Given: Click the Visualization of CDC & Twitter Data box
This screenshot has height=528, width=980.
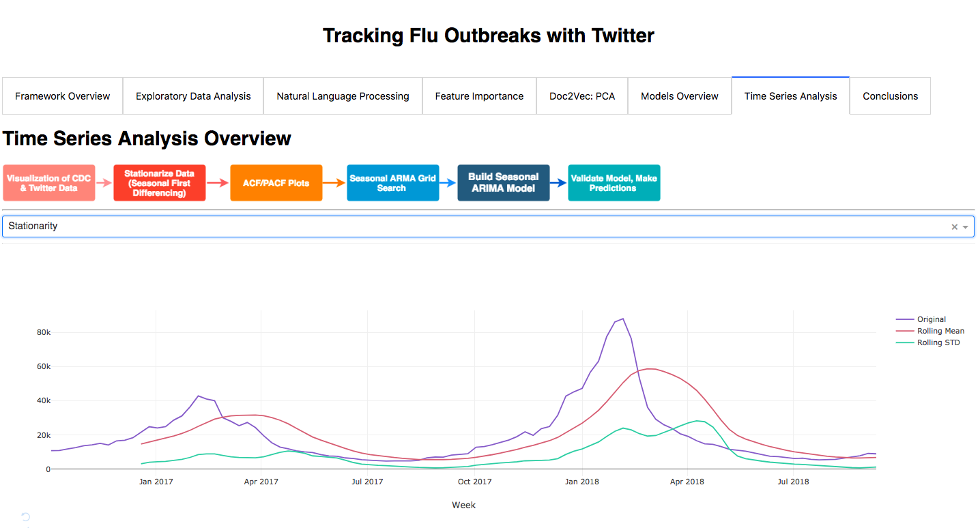Looking at the screenshot, I should click(x=48, y=183).
